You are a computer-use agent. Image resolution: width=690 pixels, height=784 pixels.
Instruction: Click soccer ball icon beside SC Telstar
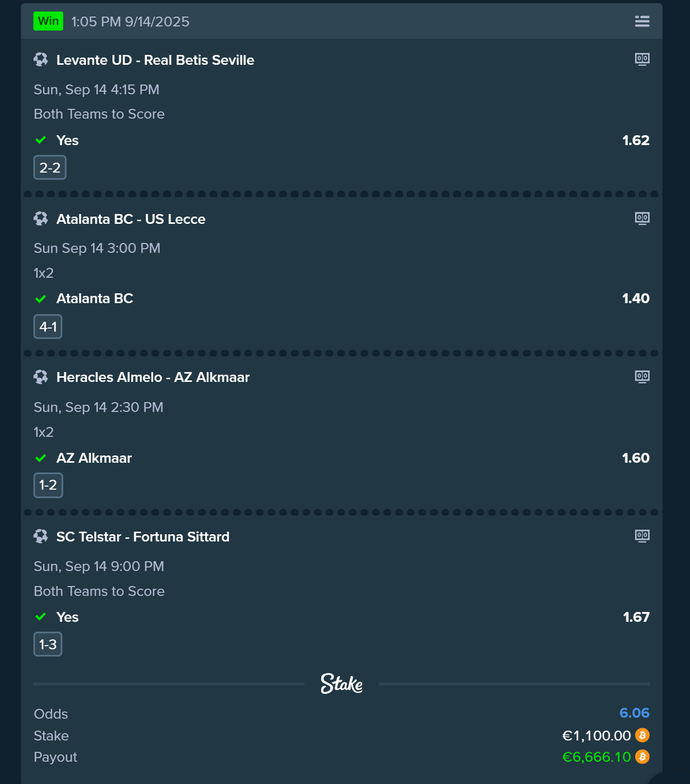[x=41, y=536]
